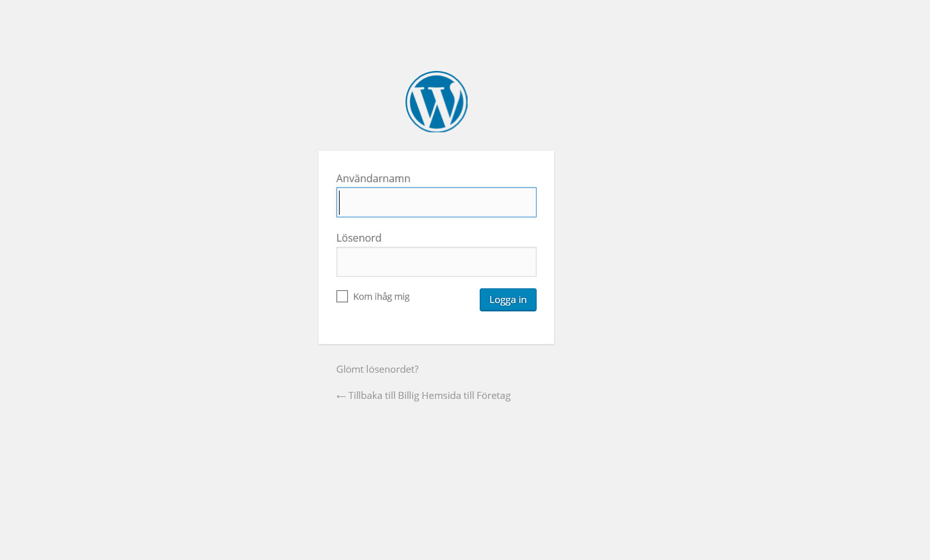The image size is (930, 560).
Task: Enable the Kom ihåg mig checkbox
Action: pos(342,297)
